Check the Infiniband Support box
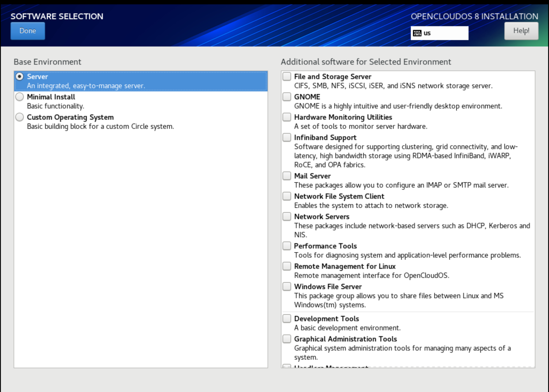Screen dimensions: 549x392 point(287,137)
